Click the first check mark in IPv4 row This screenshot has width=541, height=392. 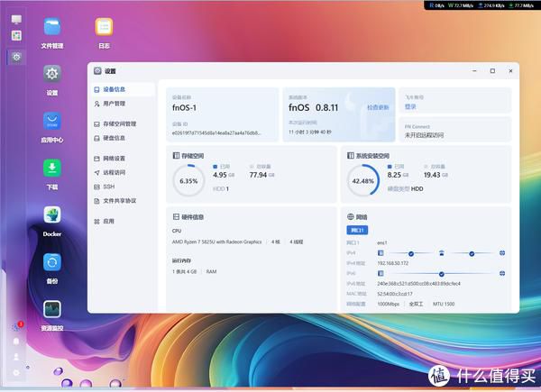pos(411,254)
